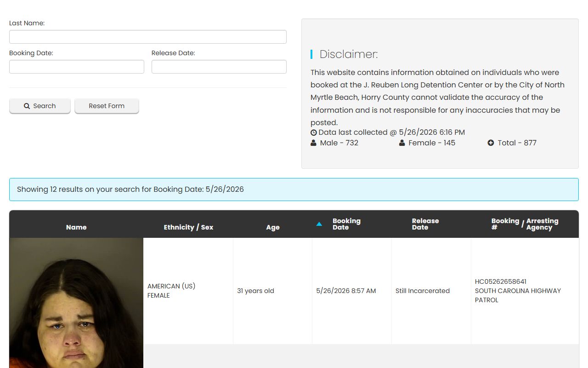Click the person icon next to Female - 145

pos(402,143)
